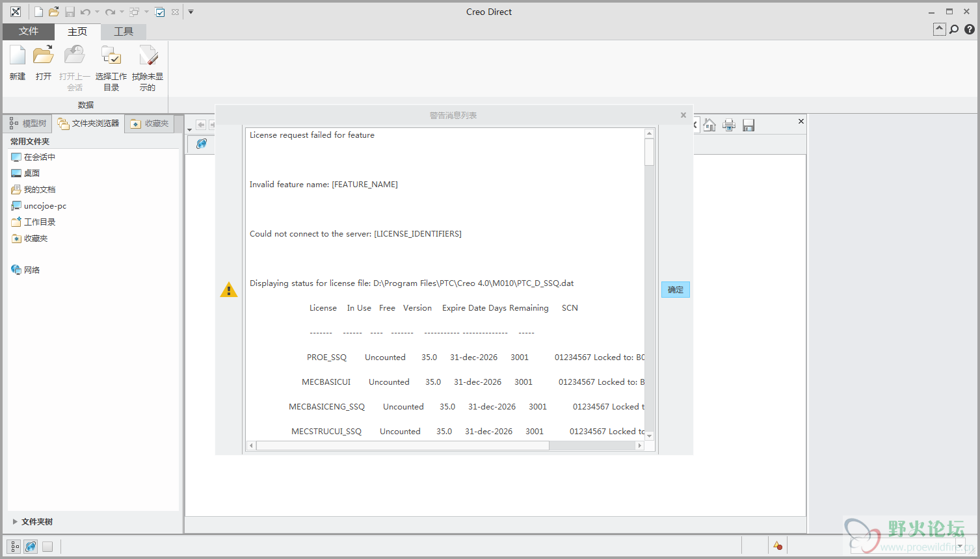Click the command search magnifier icon
The width and height of the screenshot is (980, 559).
coord(954,29)
